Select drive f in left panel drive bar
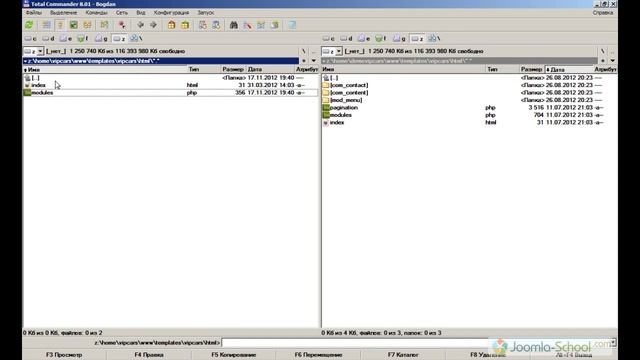640x360 pixels. (x=83, y=38)
